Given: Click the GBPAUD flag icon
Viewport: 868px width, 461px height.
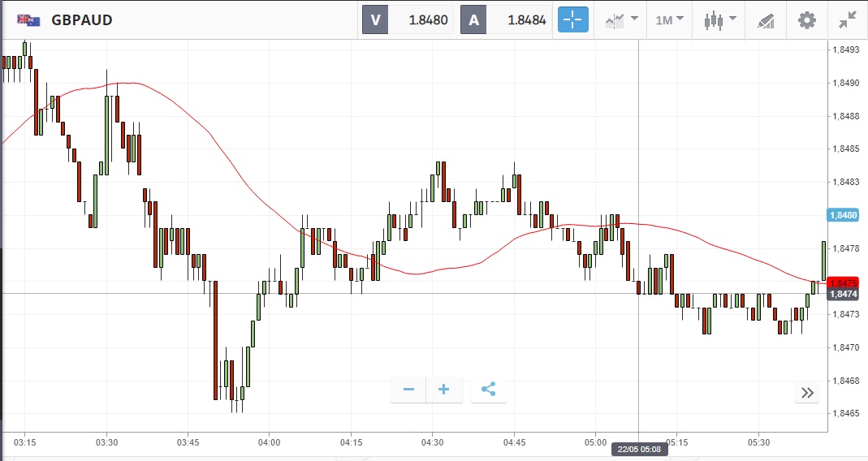Looking at the screenshot, I should 28,20.
